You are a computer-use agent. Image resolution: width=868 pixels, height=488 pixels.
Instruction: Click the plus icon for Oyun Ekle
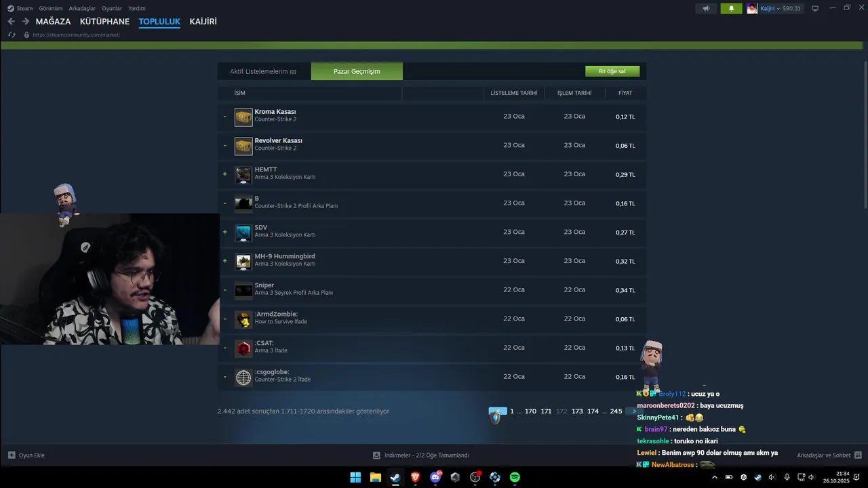(12, 455)
